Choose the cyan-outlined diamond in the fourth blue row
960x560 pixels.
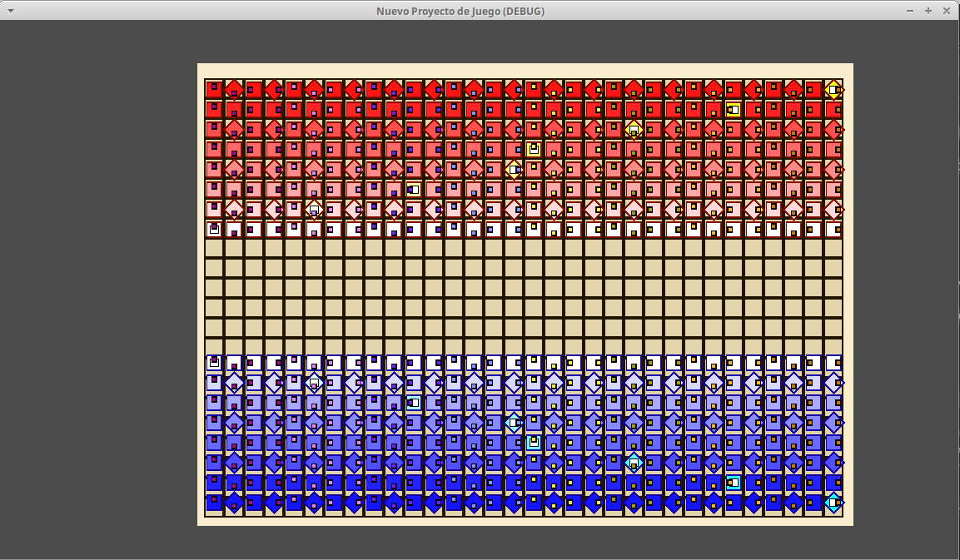tap(514, 423)
